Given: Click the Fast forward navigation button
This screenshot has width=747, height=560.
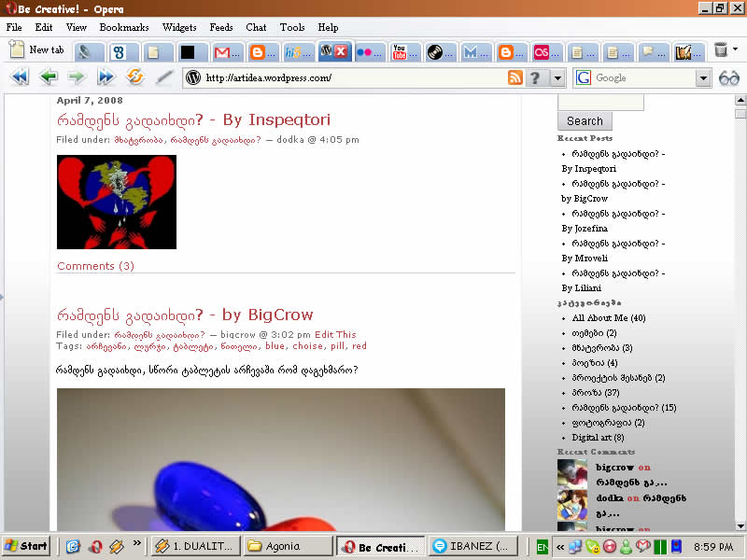Looking at the screenshot, I should 106,77.
